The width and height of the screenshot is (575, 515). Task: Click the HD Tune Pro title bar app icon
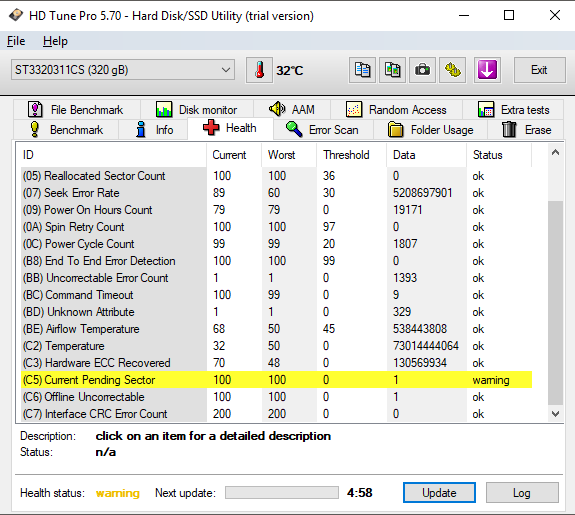[x=16, y=15]
